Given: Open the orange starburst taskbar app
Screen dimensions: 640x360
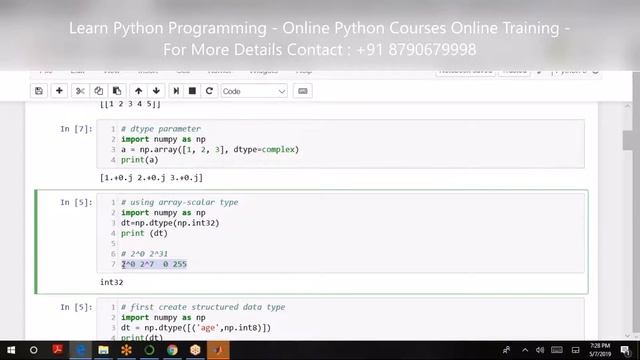Looking at the screenshot, I should (x=126, y=350).
